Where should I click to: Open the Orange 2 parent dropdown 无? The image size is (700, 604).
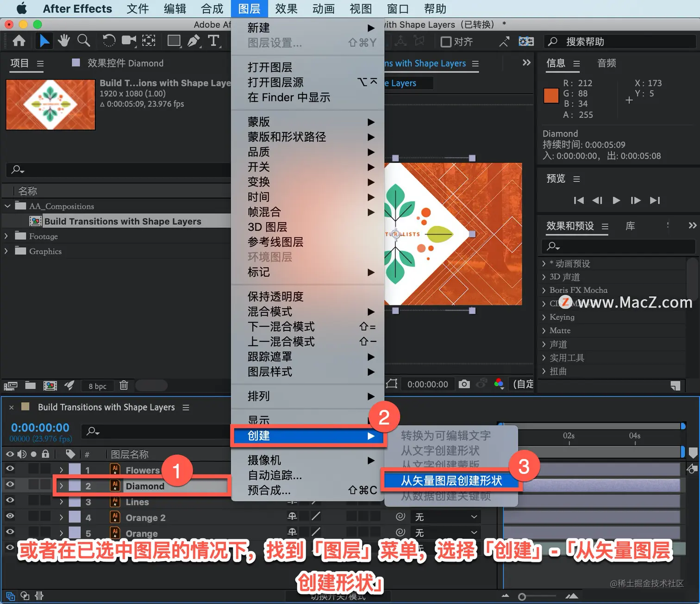pyautogui.click(x=445, y=517)
